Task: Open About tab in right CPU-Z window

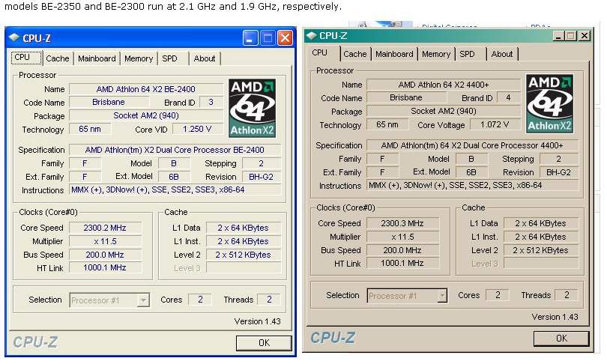Action: pos(501,54)
